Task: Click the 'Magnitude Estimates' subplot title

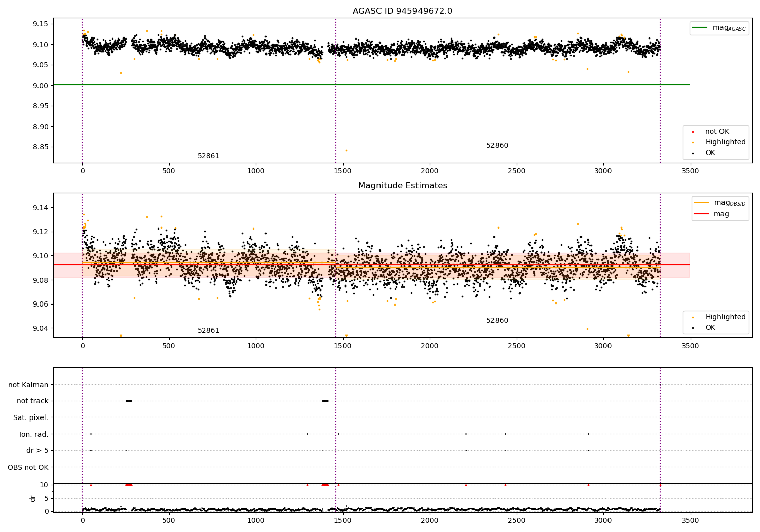Action: [x=403, y=186]
